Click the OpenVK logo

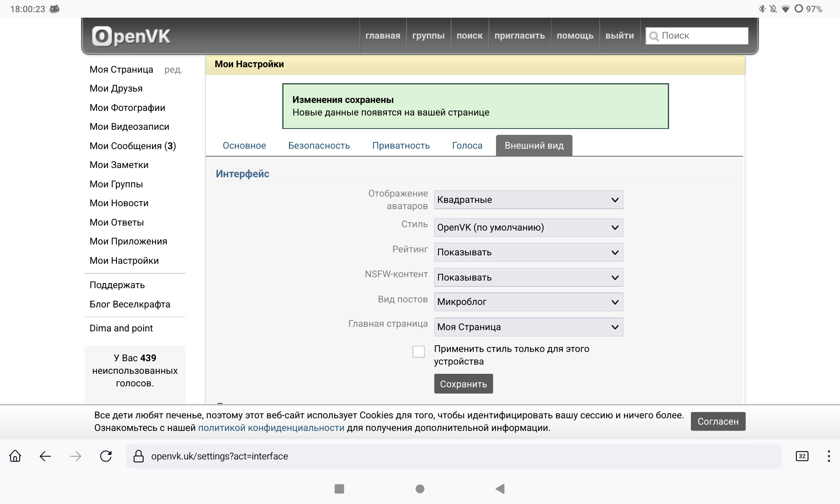click(x=131, y=36)
